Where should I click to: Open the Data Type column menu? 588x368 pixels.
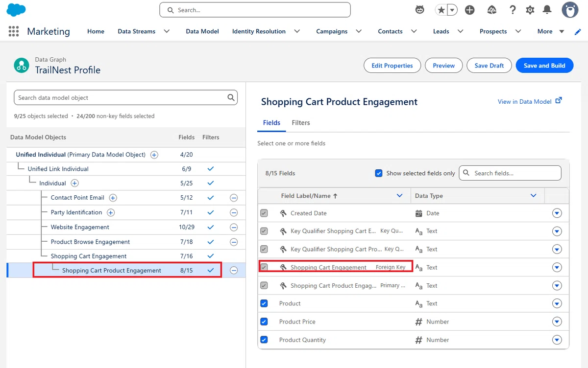tap(534, 196)
